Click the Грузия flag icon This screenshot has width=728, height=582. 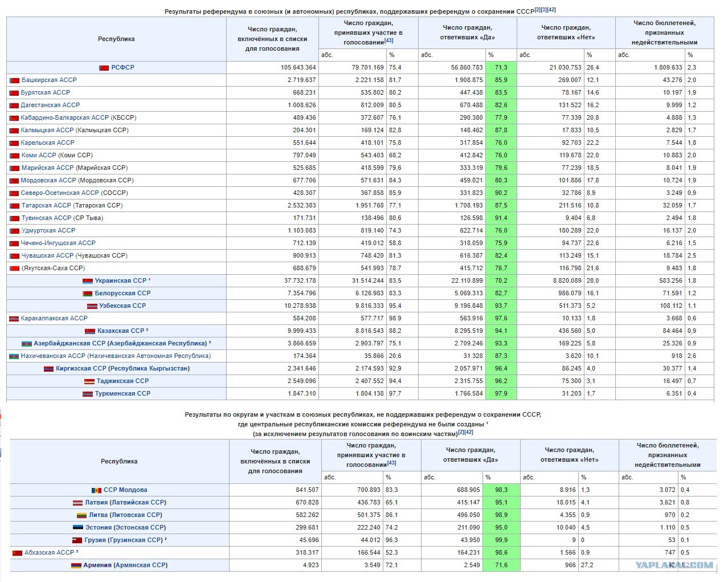pos(77,540)
